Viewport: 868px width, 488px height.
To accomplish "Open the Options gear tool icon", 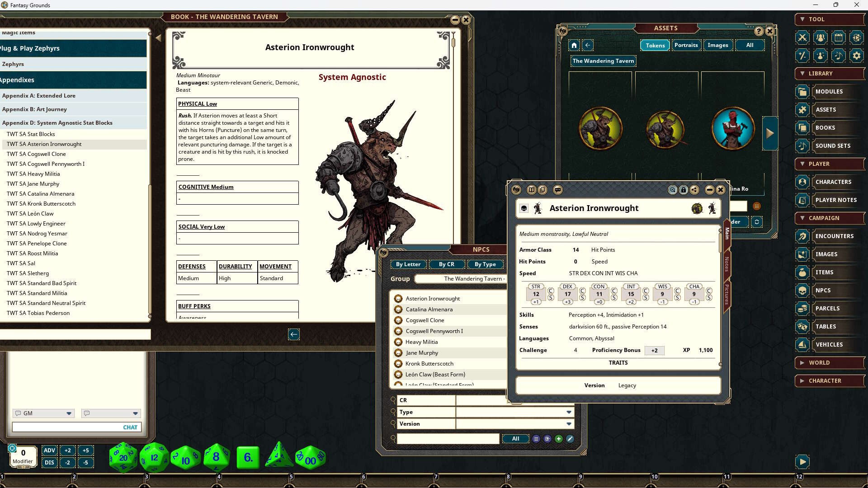I will point(857,56).
